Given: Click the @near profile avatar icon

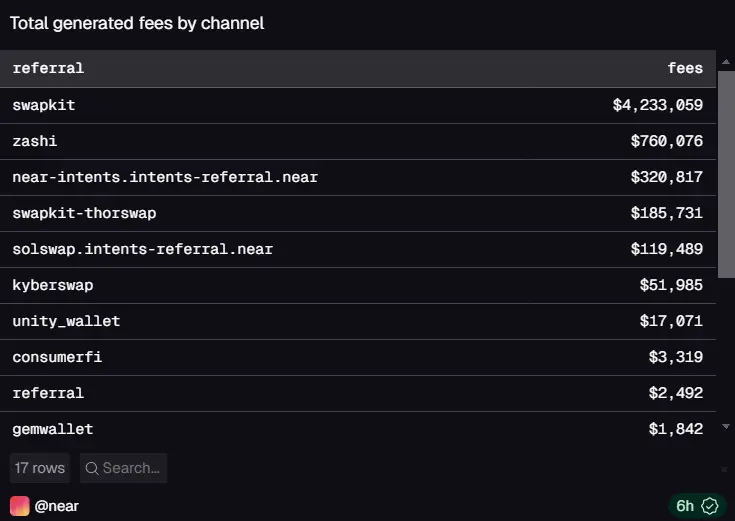Looking at the screenshot, I should (x=20, y=506).
